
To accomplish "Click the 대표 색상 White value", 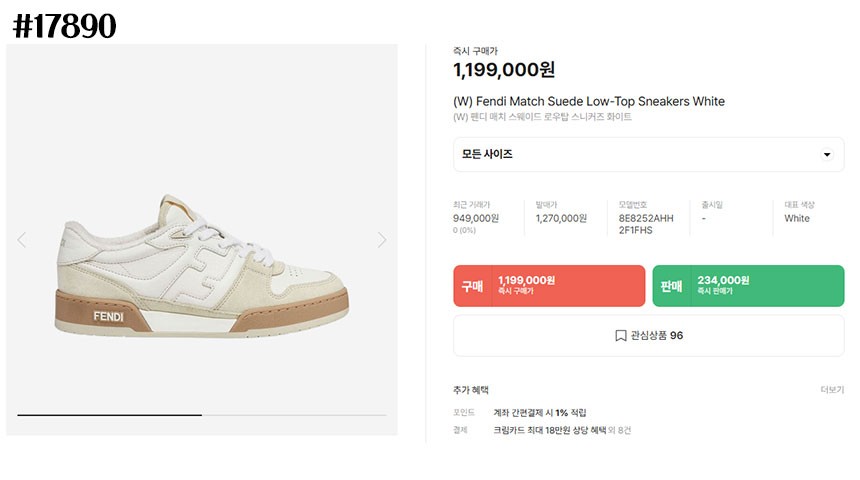I will tap(797, 218).
